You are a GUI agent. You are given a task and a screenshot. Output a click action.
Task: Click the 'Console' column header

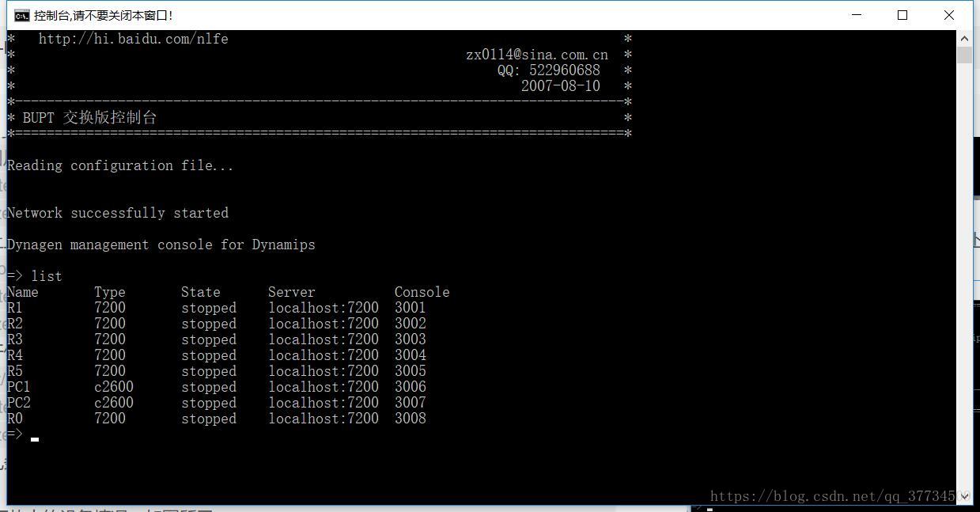coord(422,292)
